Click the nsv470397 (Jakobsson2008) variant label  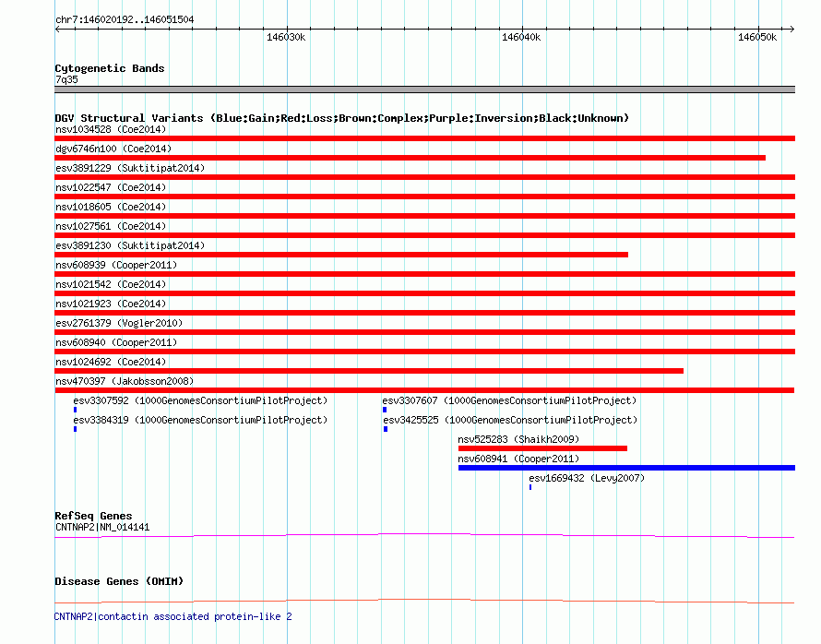[x=125, y=381]
